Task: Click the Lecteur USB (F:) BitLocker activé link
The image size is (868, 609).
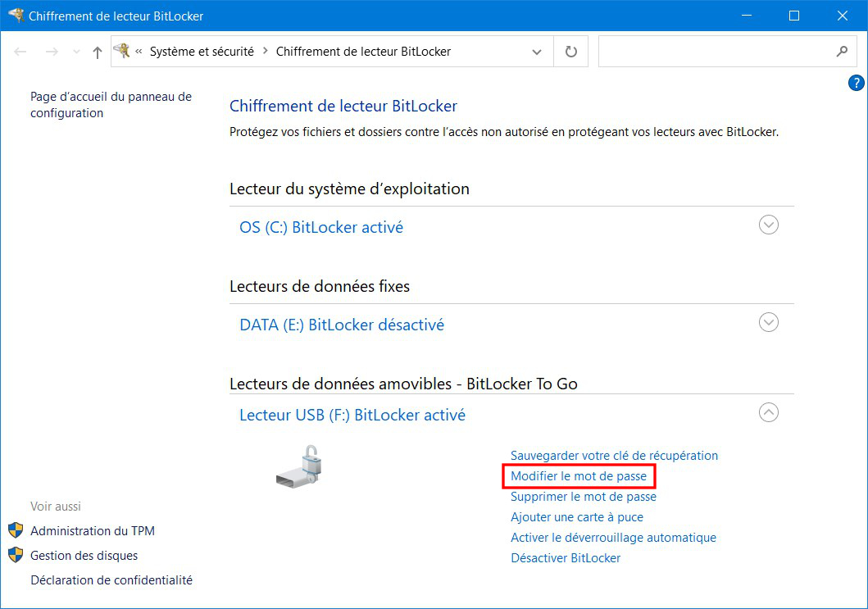Action: (x=352, y=415)
